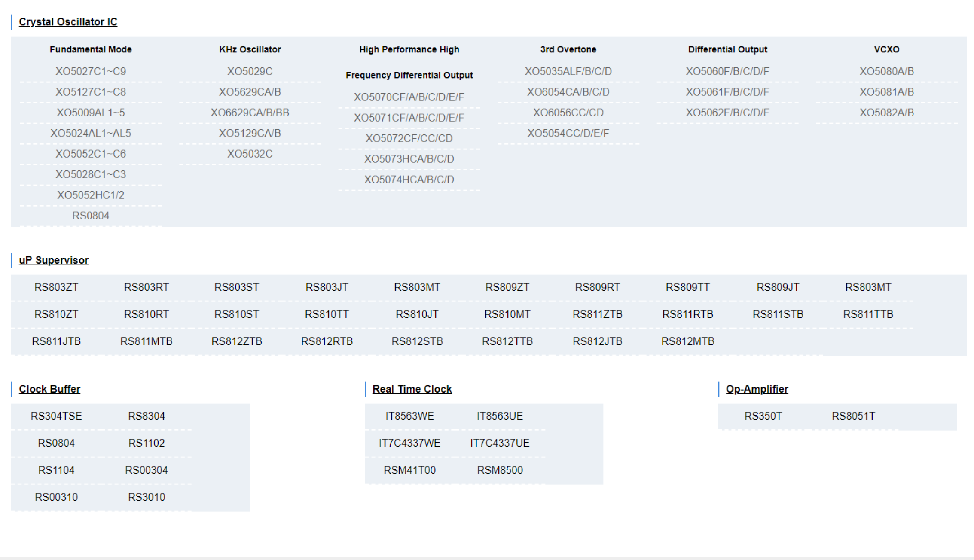Click RS304TSE clock buffer part
Image resolution: width=974 pixels, height=560 pixels.
click(x=56, y=416)
